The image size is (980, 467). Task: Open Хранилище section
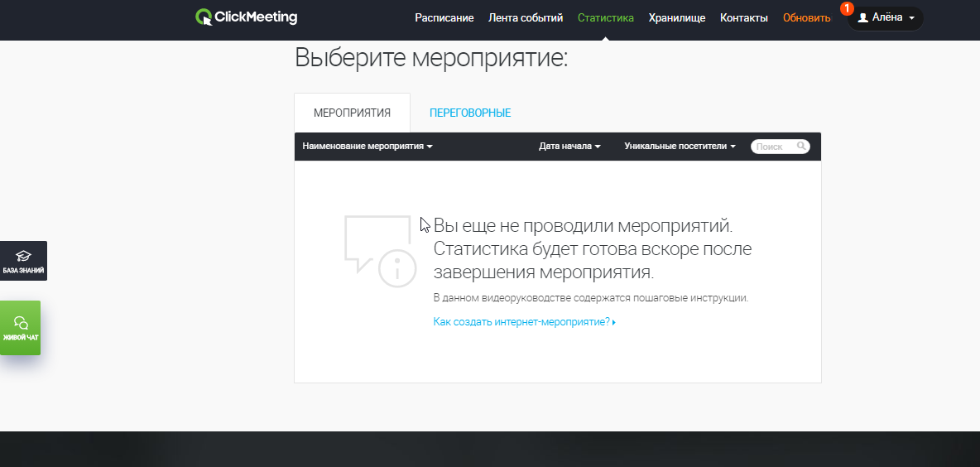[x=677, y=18]
